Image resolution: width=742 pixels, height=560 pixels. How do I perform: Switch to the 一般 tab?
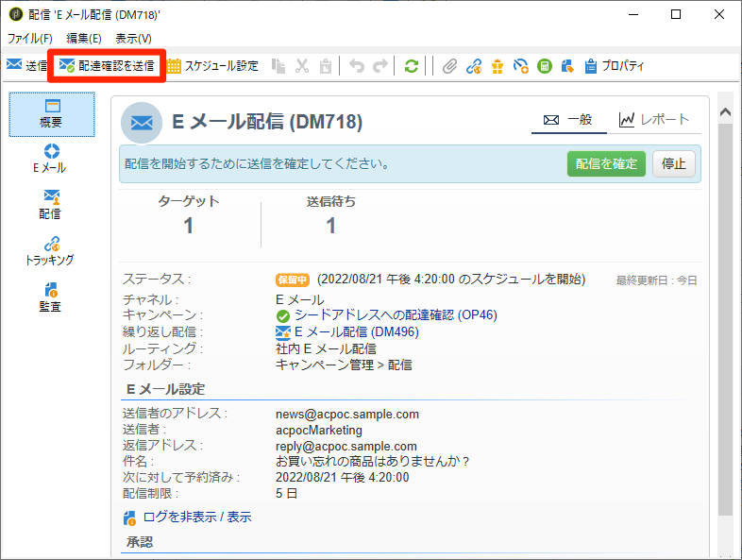click(569, 120)
